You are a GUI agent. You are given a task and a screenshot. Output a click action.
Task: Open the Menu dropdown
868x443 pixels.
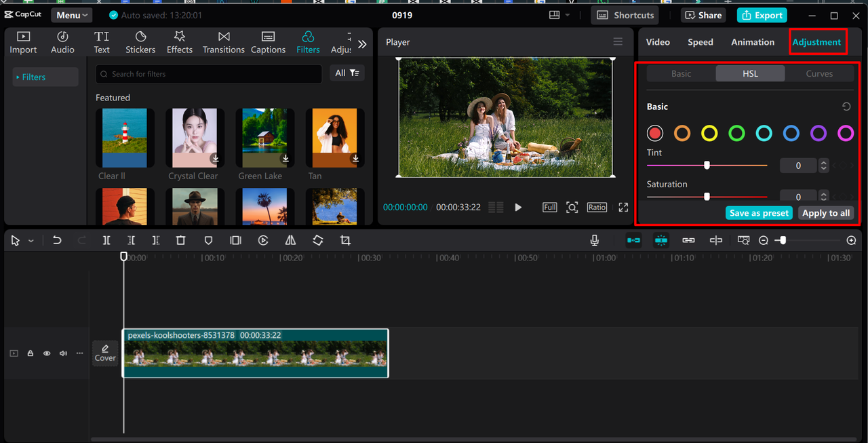pos(73,15)
